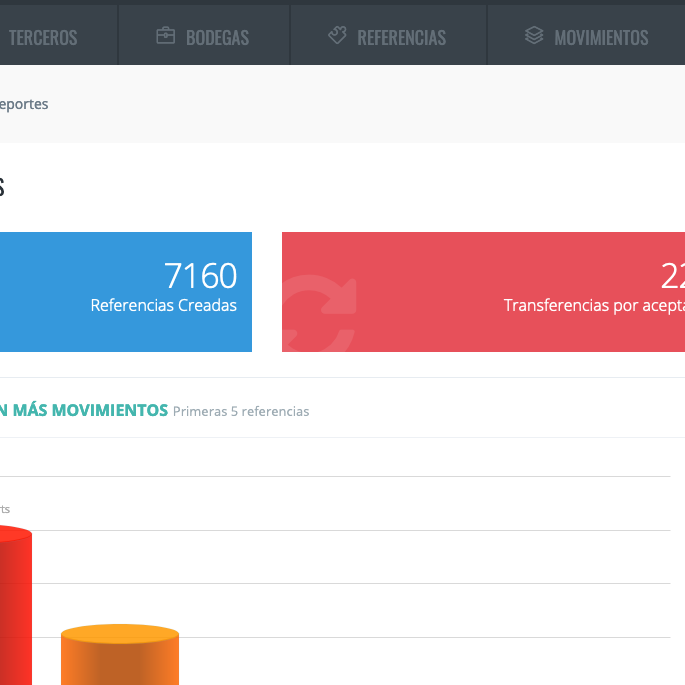
Task: Click the small chart credit text
Action: 5,509
